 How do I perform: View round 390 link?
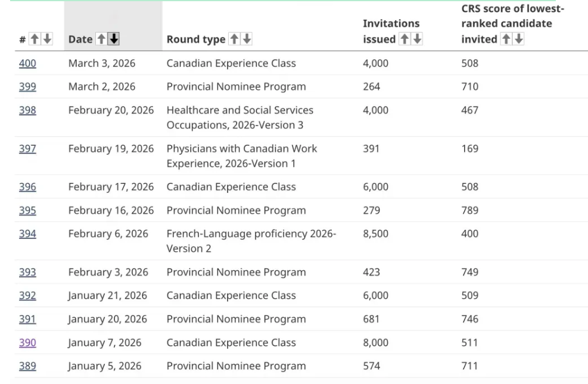click(x=27, y=342)
